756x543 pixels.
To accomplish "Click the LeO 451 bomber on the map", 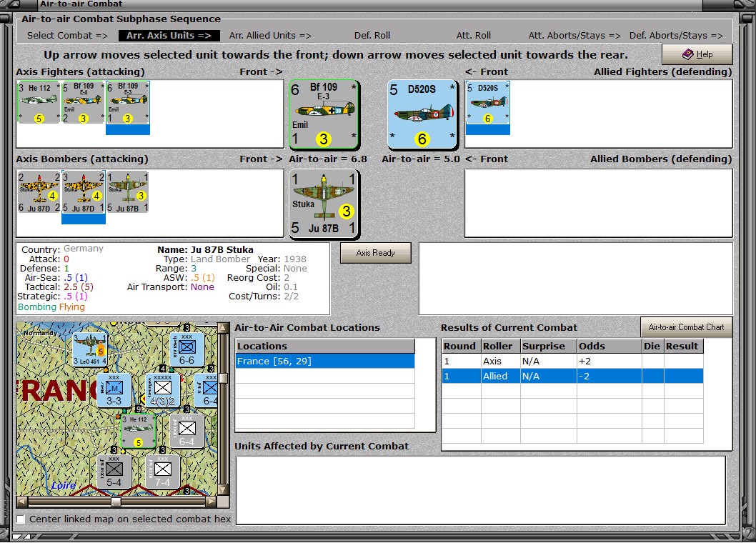I will click(89, 349).
